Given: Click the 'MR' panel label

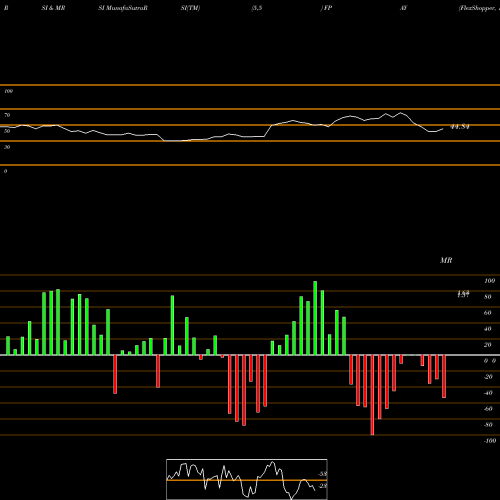Looking at the screenshot, I should coord(446,260).
